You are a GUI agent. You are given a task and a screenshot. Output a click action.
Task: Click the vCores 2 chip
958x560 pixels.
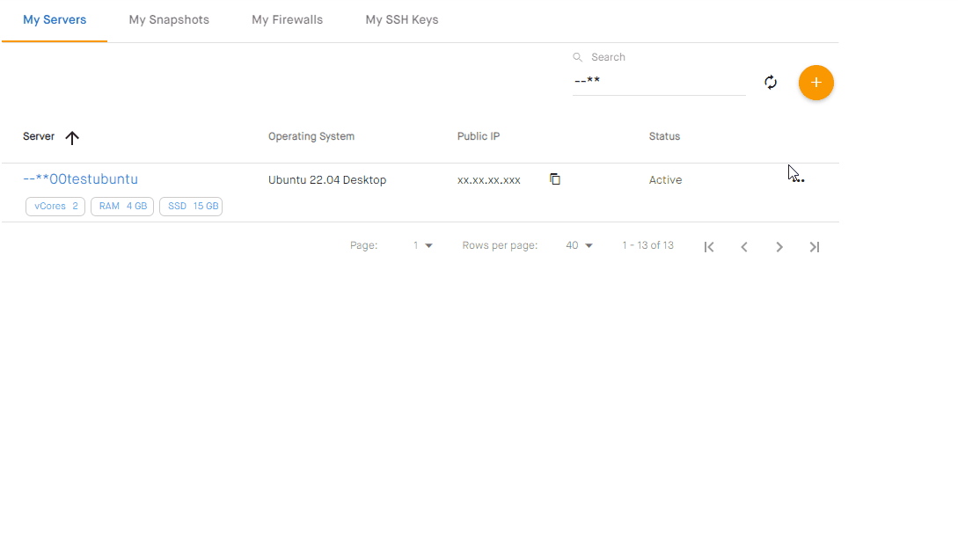pyautogui.click(x=55, y=207)
